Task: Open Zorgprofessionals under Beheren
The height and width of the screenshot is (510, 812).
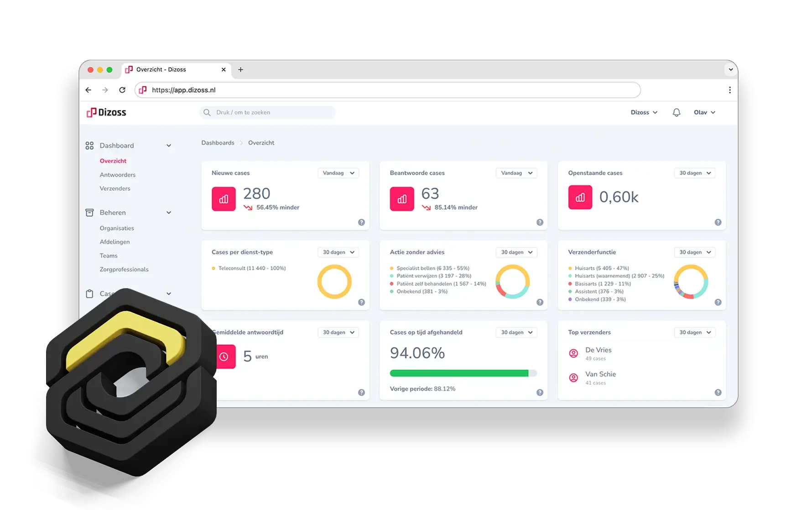Action: 124,269
